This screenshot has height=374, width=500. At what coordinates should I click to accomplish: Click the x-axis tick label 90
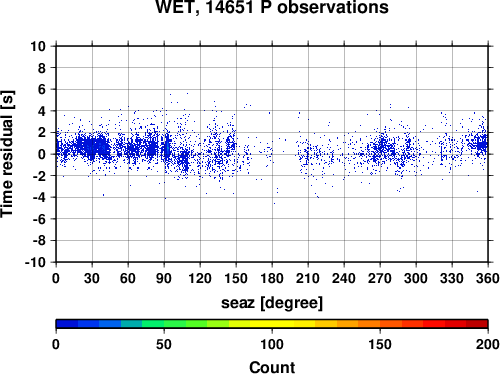(x=164, y=278)
